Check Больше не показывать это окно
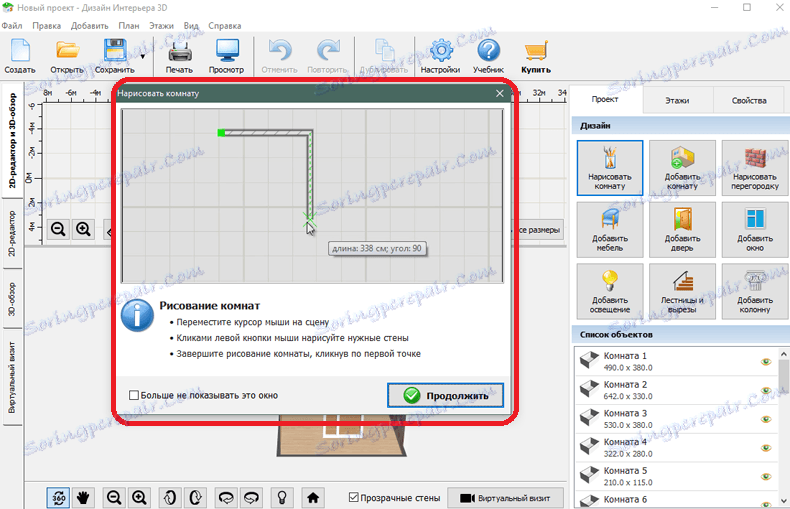 point(134,395)
